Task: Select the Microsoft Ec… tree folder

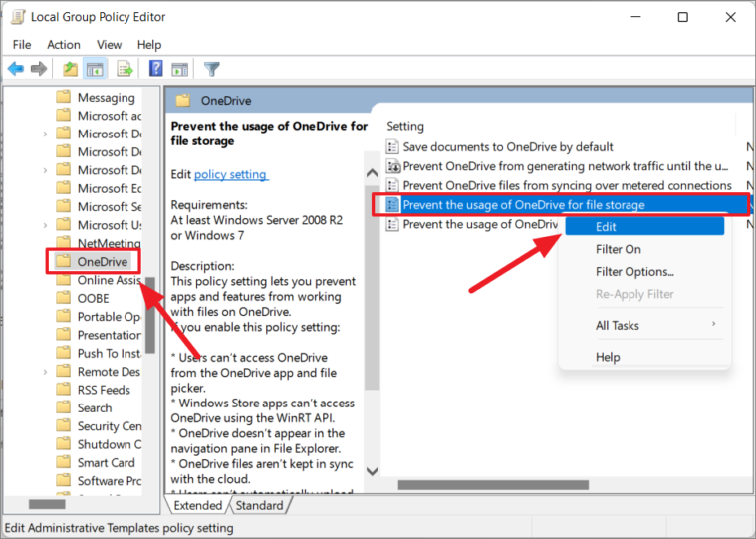Action: click(x=109, y=188)
